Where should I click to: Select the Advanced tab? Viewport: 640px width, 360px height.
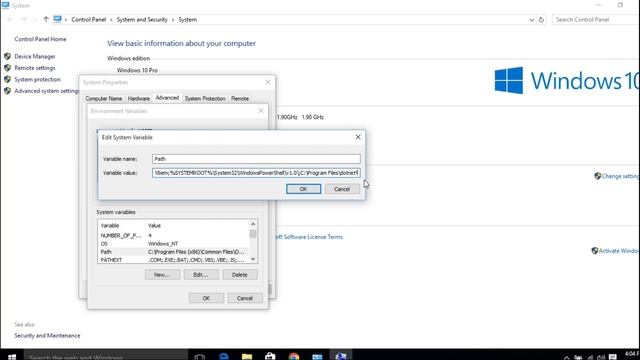167,98
